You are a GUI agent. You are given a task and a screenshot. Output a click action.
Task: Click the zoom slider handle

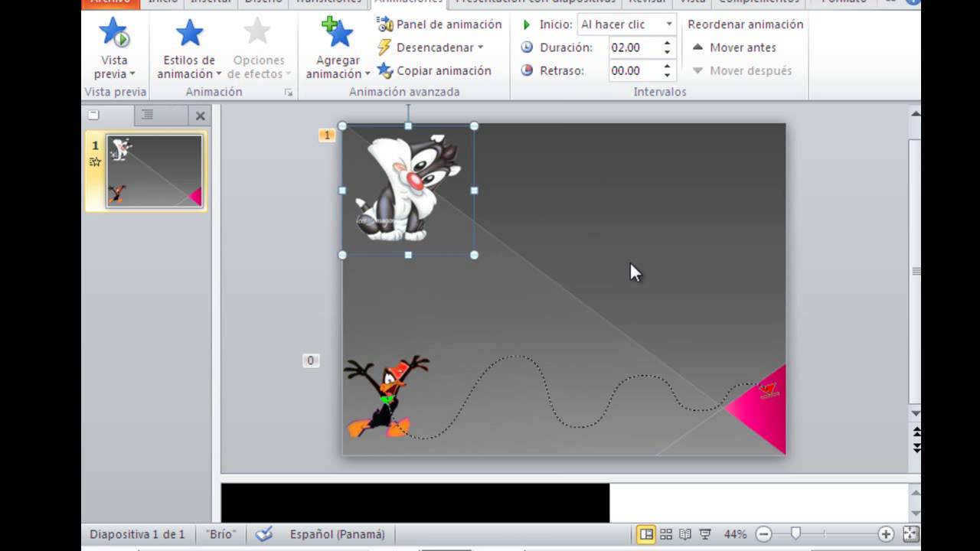pos(795,534)
